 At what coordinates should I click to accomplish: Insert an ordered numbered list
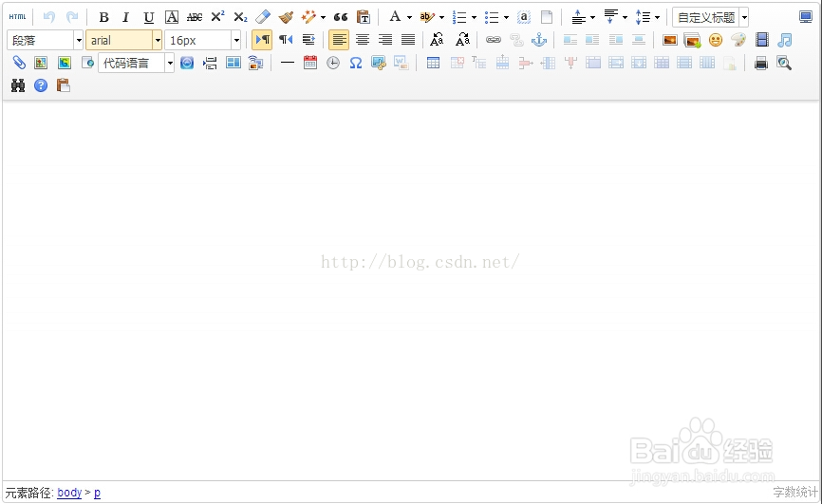point(459,17)
